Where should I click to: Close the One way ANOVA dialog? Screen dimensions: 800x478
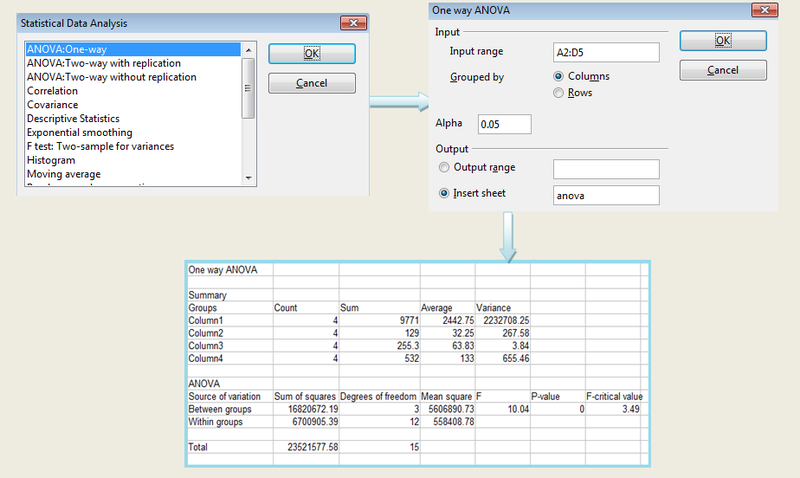point(764,10)
